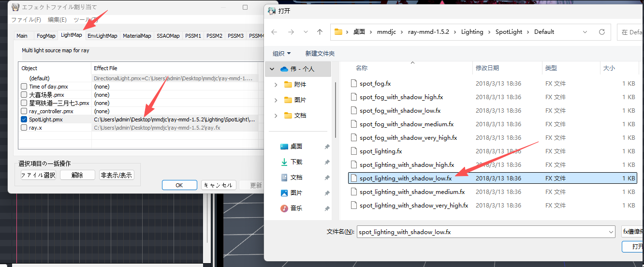Viewport: 644px width, 267px height.
Task: Toggle checkbox for ray_controller.pmx
Action: point(24,111)
